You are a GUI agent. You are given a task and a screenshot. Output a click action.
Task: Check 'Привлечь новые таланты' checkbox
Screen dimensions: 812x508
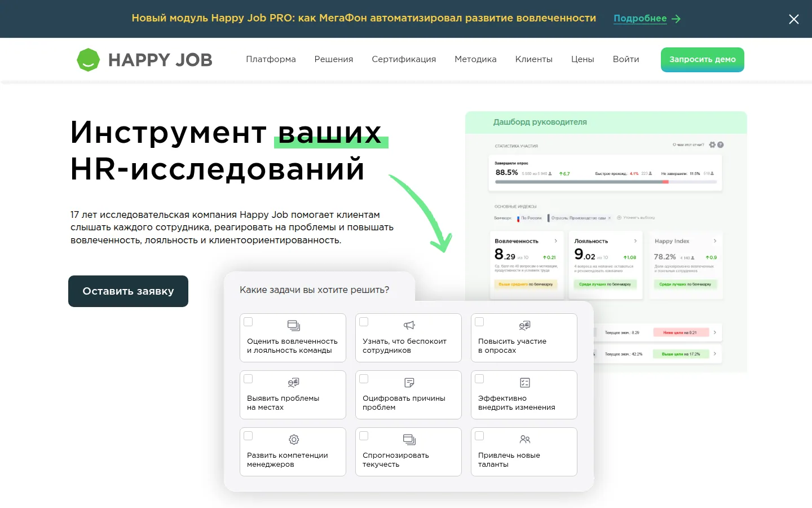(x=479, y=436)
